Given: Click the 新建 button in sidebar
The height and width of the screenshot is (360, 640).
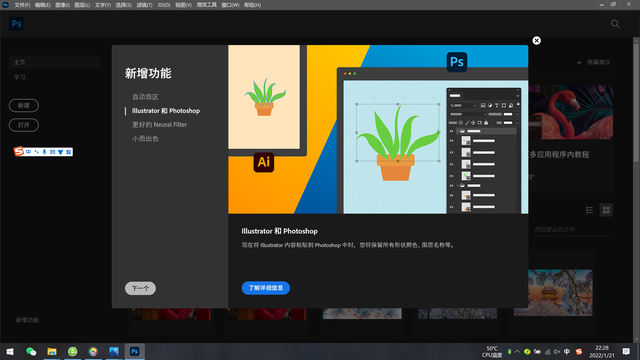Looking at the screenshot, I should click(24, 105).
